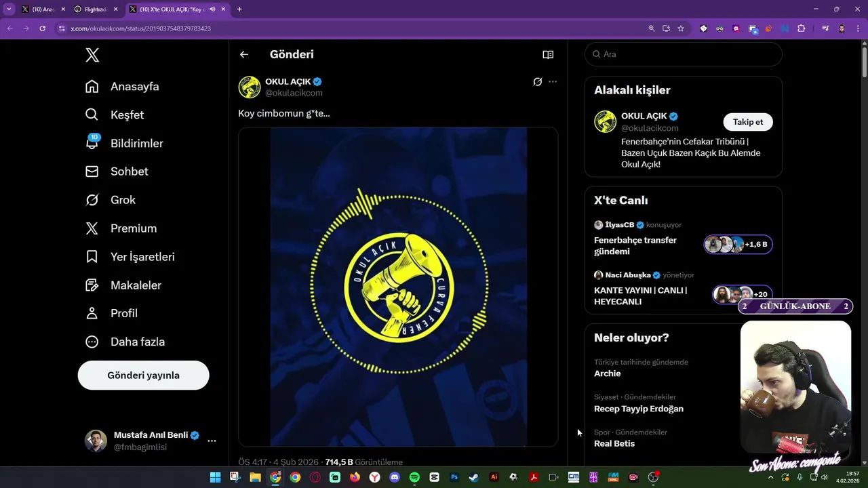Image resolution: width=868 pixels, height=488 pixels.
Task: Bookmark this page with the star icon
Action: point(681,28)
